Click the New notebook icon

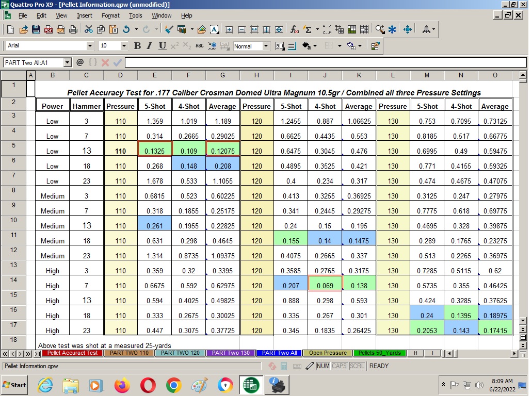(10, 29)
